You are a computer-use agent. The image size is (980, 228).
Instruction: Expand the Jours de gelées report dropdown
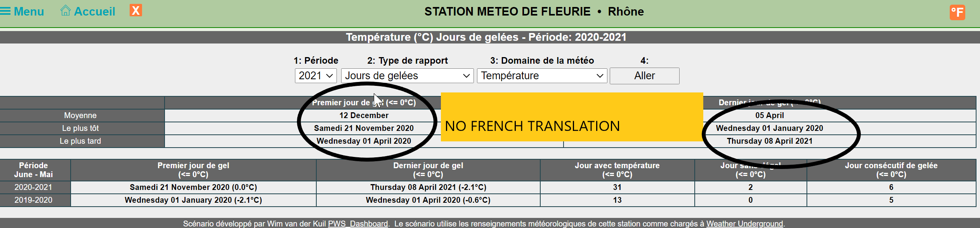(x=407, y=76)
